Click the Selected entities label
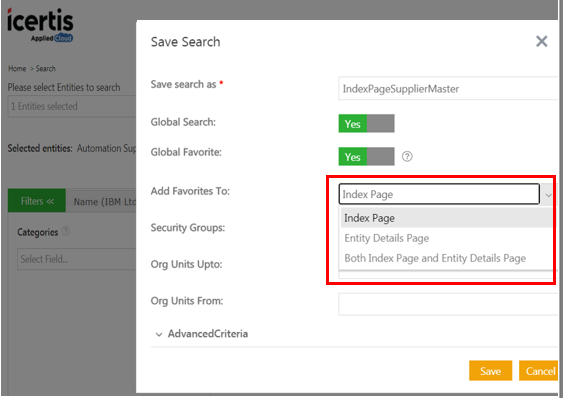 pyautogui.click(x=40, y=148)
